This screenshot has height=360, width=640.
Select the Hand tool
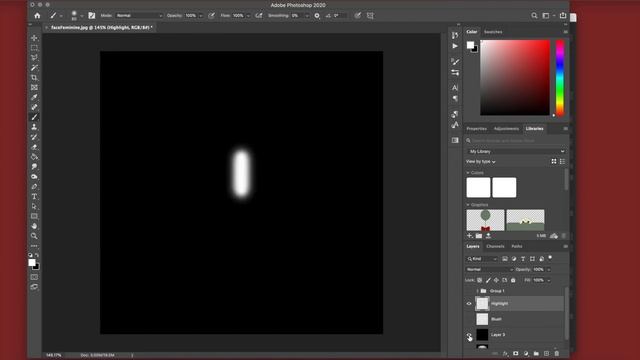point(34,226)
